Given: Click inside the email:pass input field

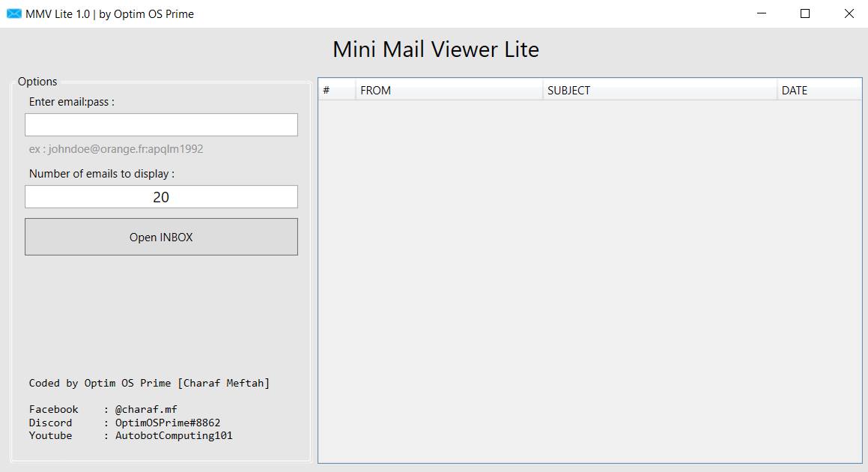Looking at the screenshot, I should click(x=161, y=125).
